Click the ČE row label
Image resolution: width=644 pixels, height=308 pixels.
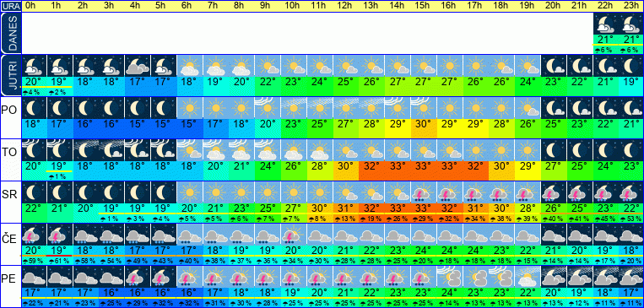10,238
